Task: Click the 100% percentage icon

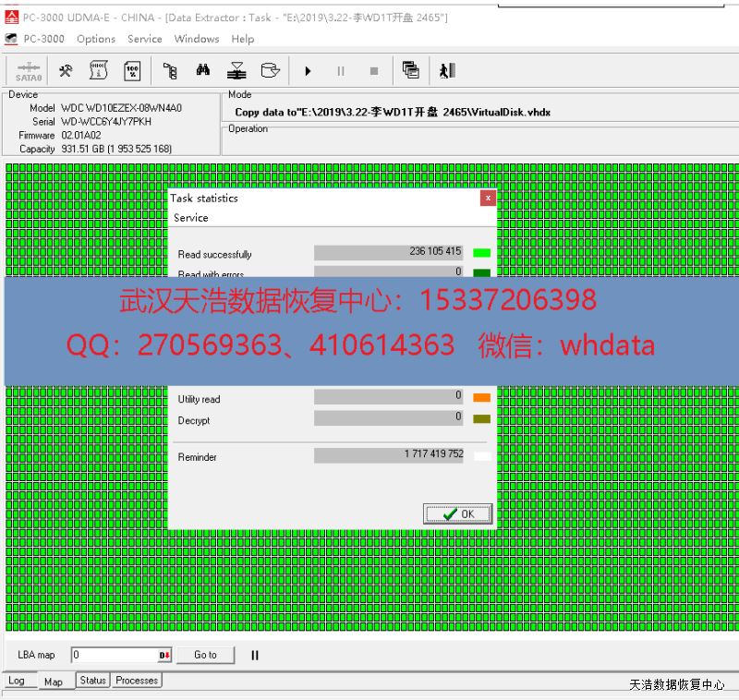Action: (x=132, y=71)
